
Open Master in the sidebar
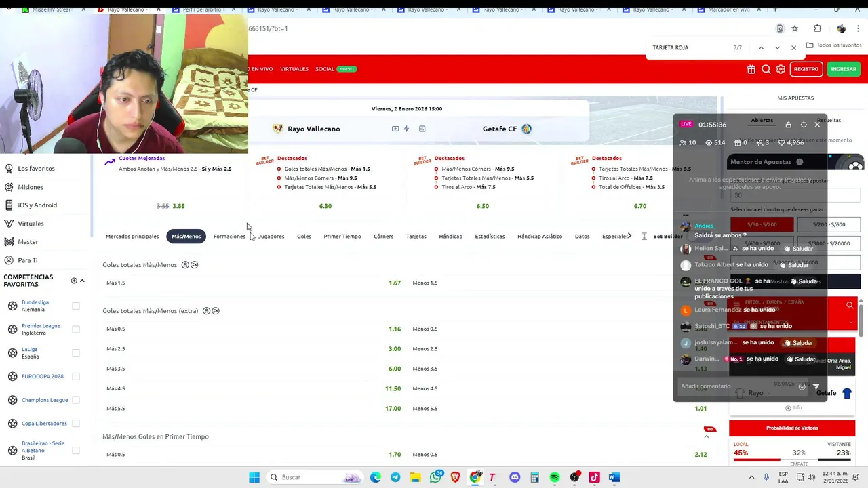[x=28, y=241]
